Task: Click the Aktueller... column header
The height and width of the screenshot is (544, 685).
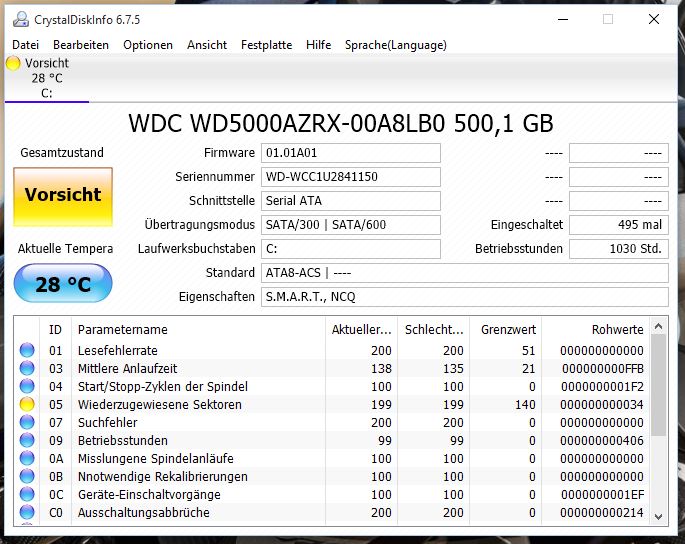Action: 361,329
